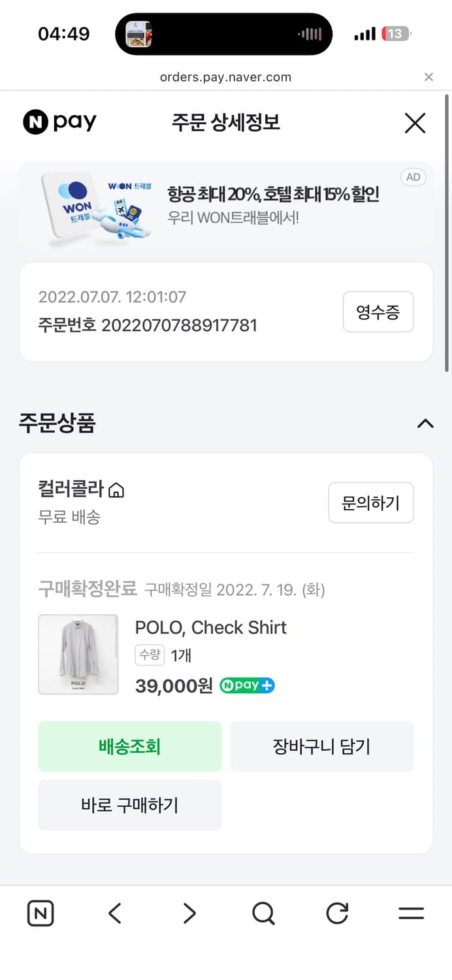
Task: Tap 문의하기 to contact seller
Action: [371, 502]
